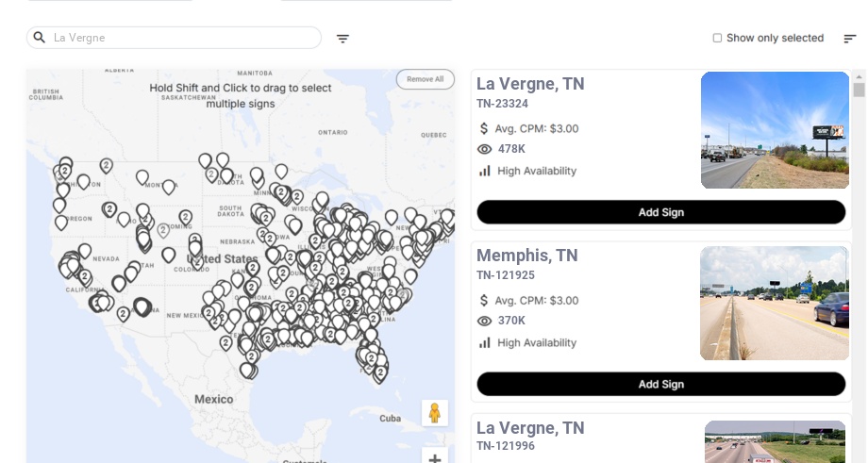
Task: Click availability bars icon on La Vergne listing
Action: tap(485, 171)
